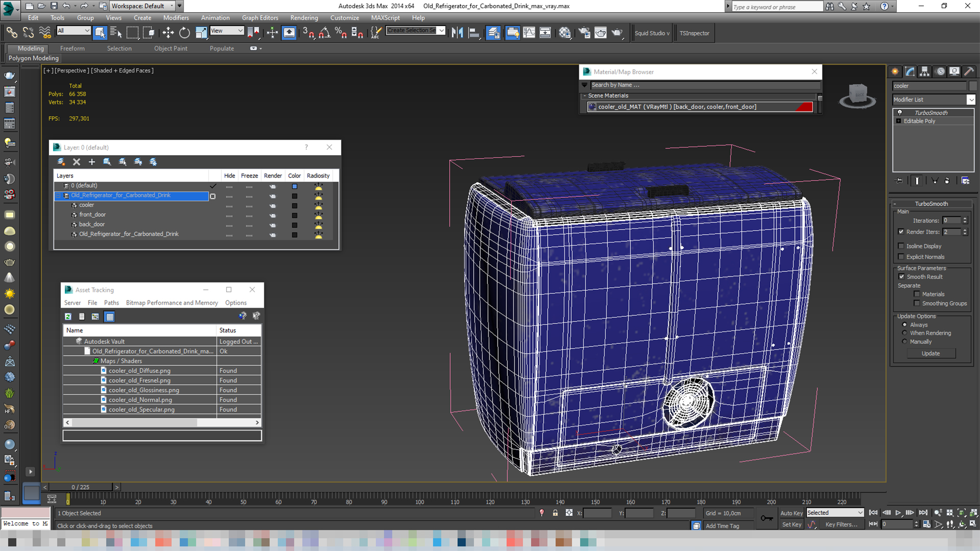Toggle the Render Iters checkbox

(x=901, y=232)
